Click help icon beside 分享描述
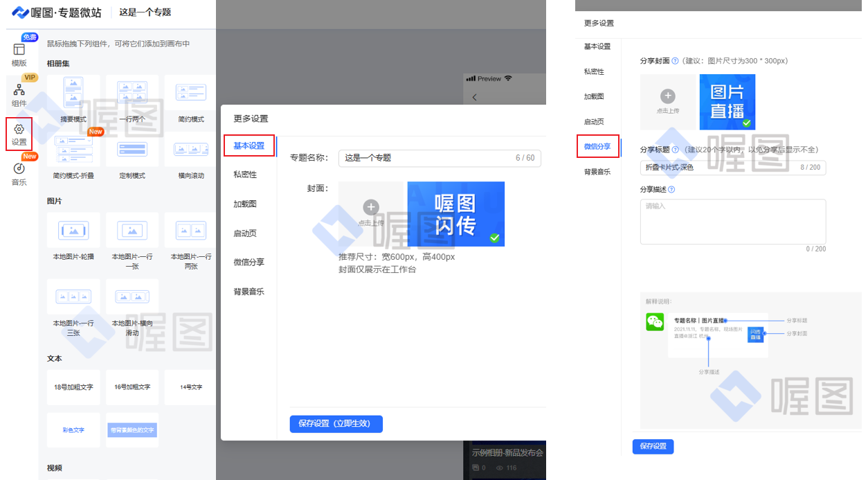This screenshot has height=480, width=868. 671,189
